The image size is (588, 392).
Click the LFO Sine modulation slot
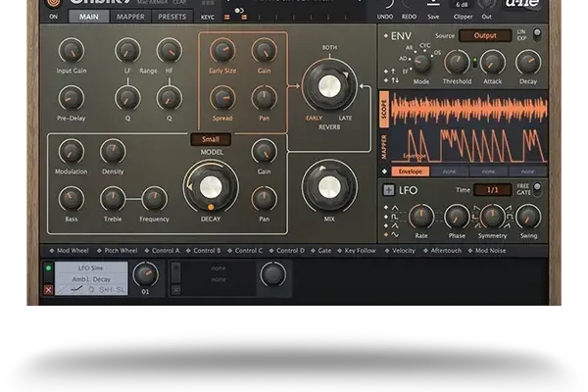[90, 273]
